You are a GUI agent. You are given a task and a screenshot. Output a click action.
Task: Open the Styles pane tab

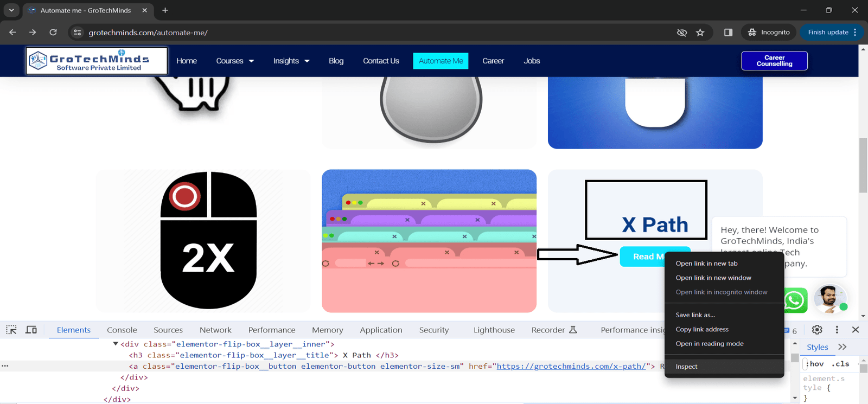point(817,347)
